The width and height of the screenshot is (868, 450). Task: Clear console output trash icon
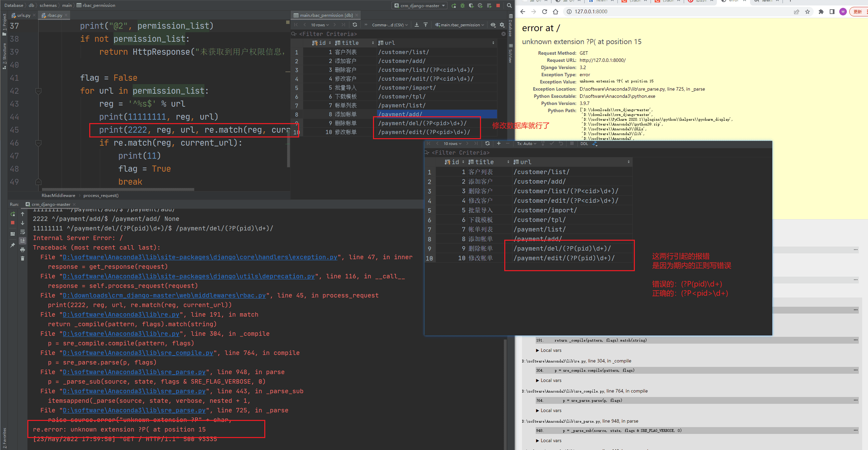23,259
